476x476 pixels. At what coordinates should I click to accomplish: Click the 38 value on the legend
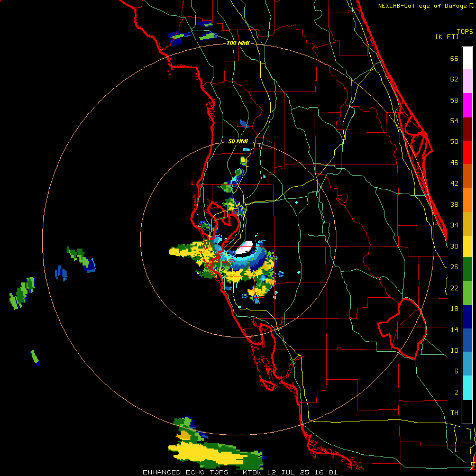454,204
